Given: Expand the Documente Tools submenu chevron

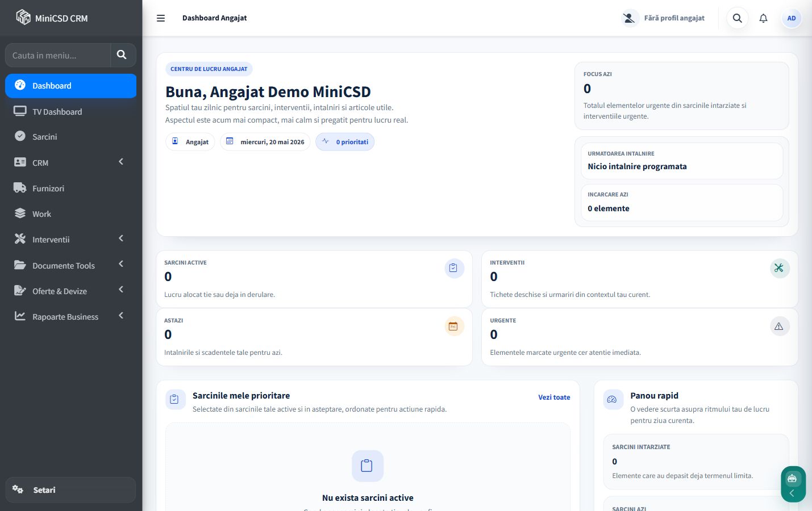Looking at the screenshot, I should (x=121, y=265).
